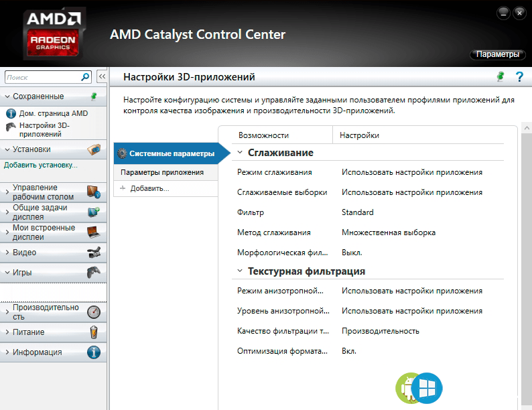532x410 pixels.
Task: Collapse the Текстурная фильтрация group
Action: click(240, 271)
